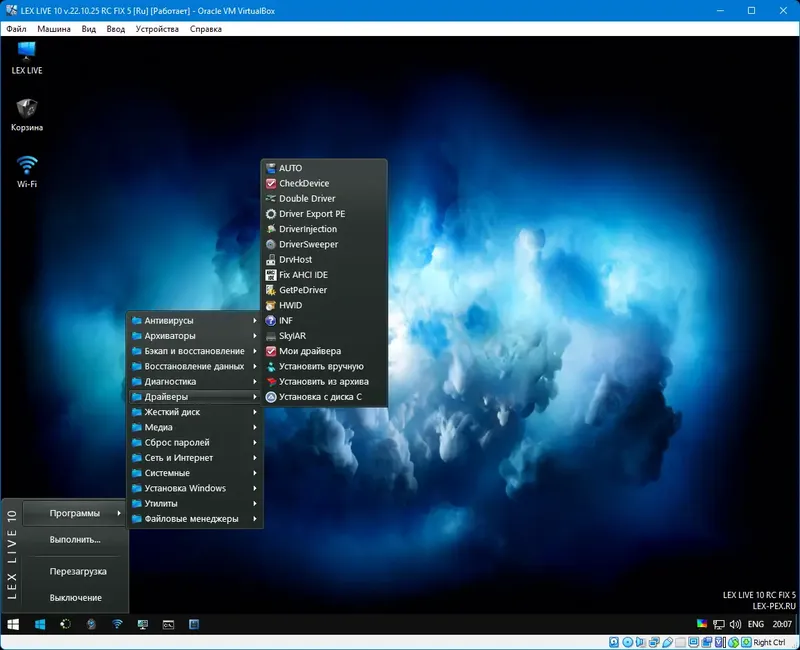Expand the Антивирусы folder
Screen dimensions: 800x650
[x=194, y=320]
